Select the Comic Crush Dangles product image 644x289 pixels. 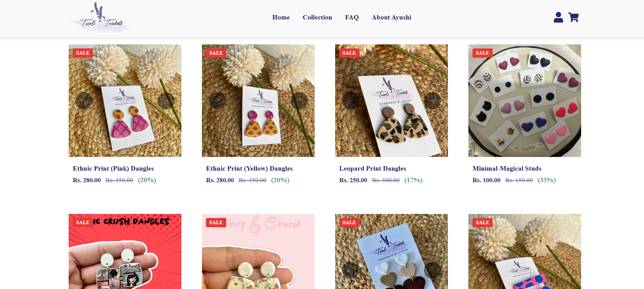[x=125, y=251]
